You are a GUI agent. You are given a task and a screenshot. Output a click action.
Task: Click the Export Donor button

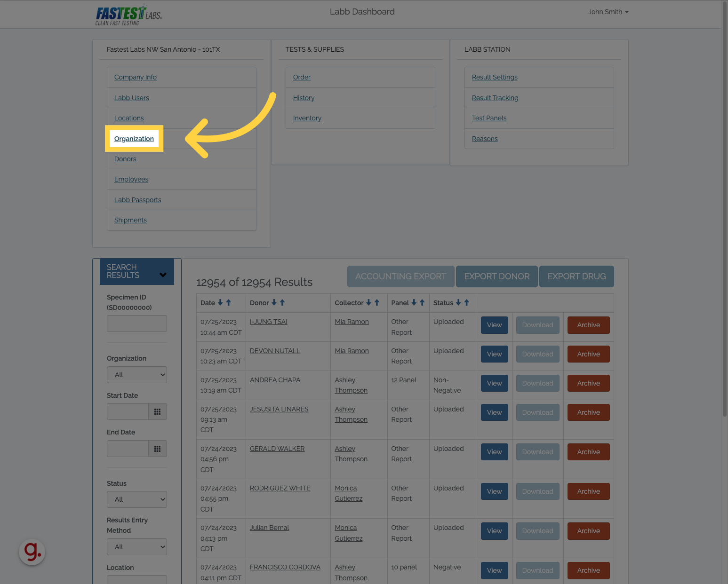496,276
